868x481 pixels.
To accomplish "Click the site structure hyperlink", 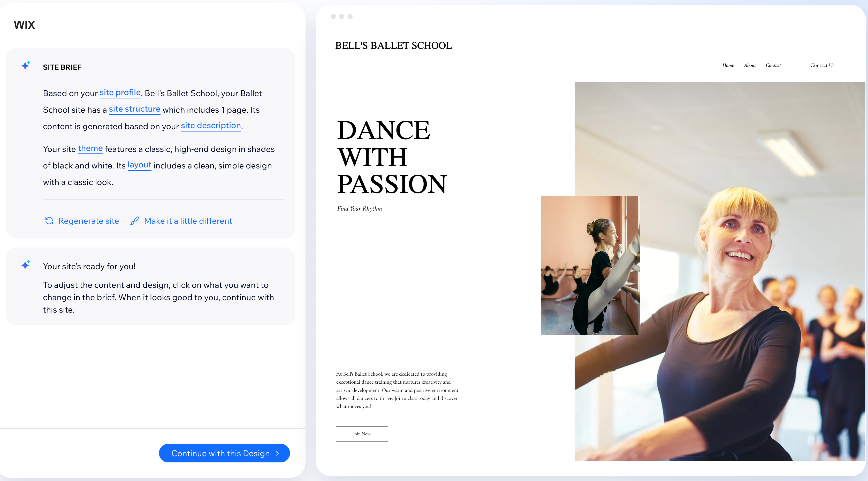I will (x=134, y=109).
